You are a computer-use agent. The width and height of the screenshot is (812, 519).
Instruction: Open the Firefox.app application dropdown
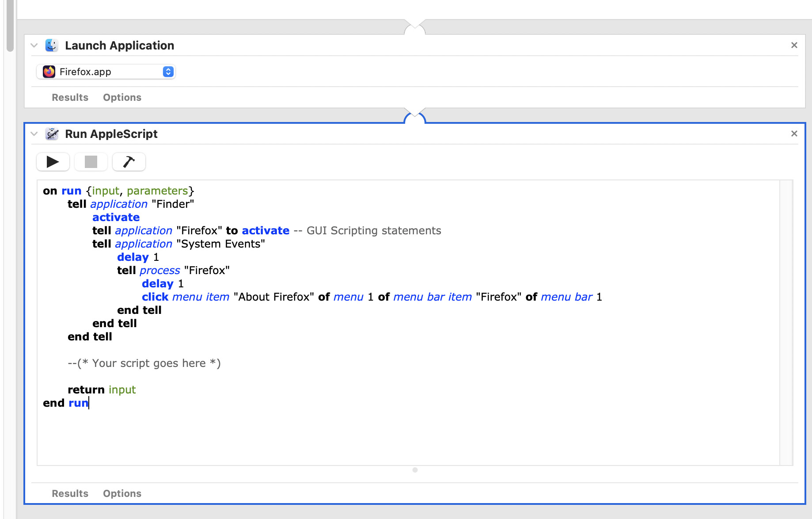click(x=106, y=72)
